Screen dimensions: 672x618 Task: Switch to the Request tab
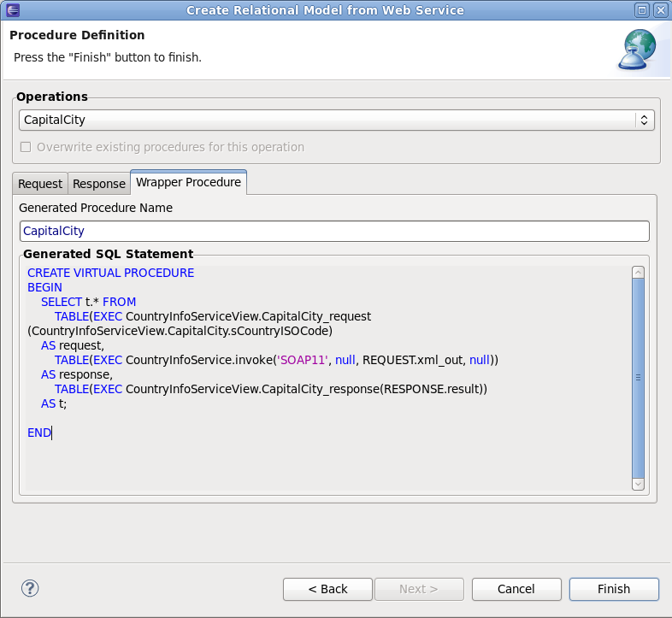pos(40,184)
